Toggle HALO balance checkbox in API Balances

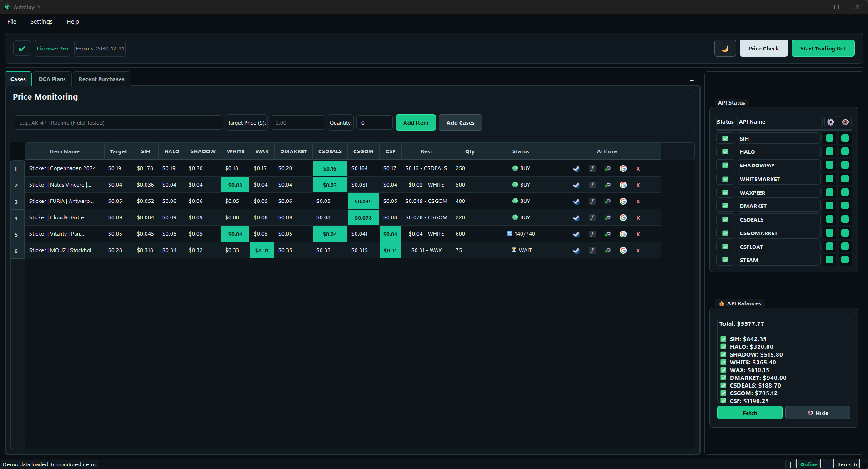[x=723, y=347]
